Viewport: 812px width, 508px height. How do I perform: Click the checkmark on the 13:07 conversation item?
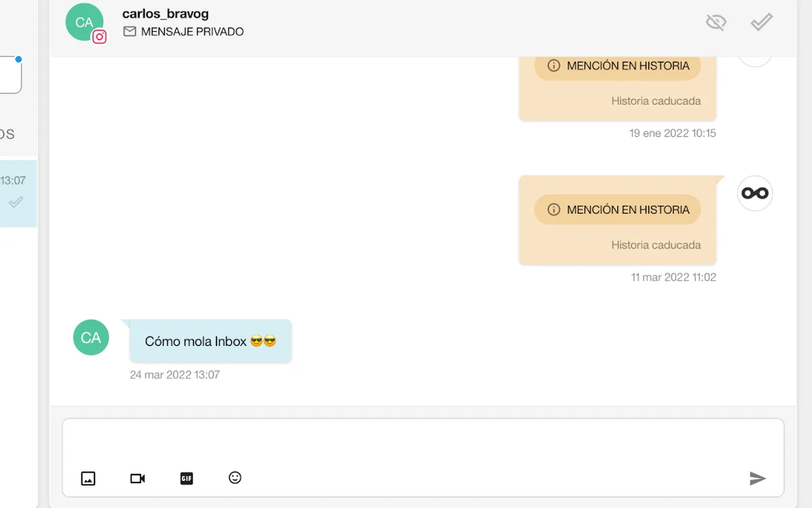(x=15, y=202)
